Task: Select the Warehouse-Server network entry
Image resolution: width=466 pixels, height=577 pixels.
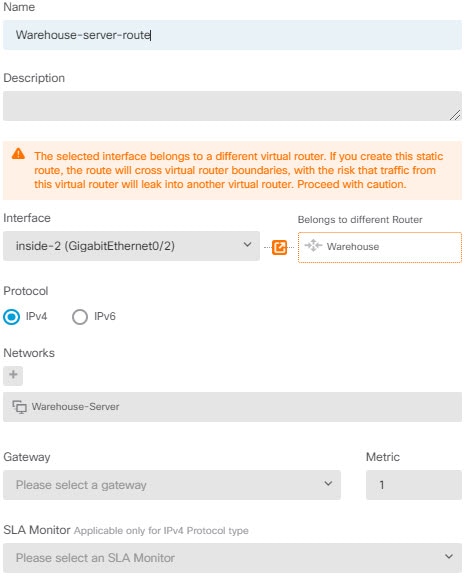Action: tap(232, 407)
